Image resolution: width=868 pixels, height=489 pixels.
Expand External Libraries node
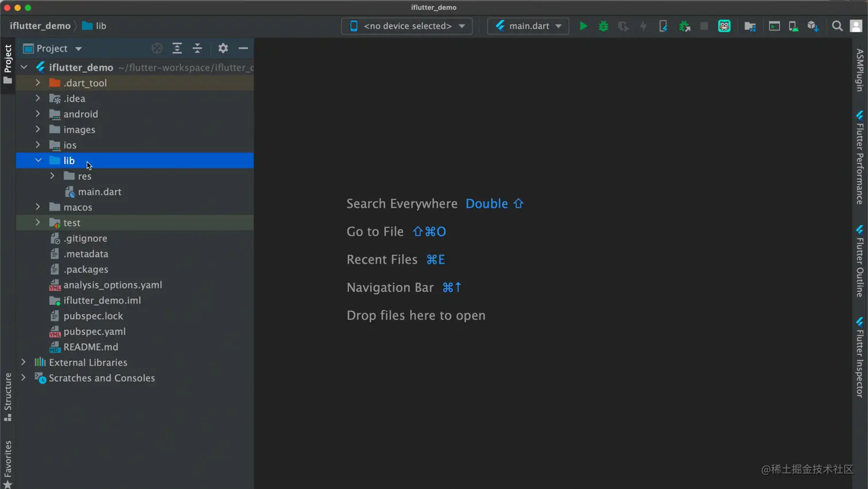tap(24, 362)
